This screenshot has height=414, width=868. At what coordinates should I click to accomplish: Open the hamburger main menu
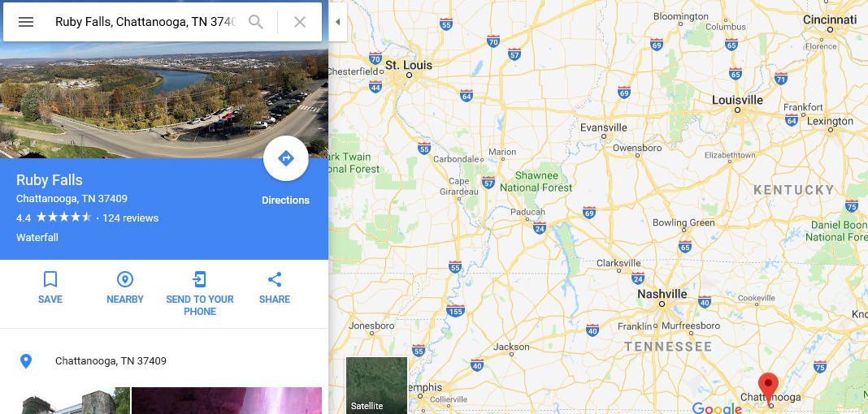tap(26, 22)
